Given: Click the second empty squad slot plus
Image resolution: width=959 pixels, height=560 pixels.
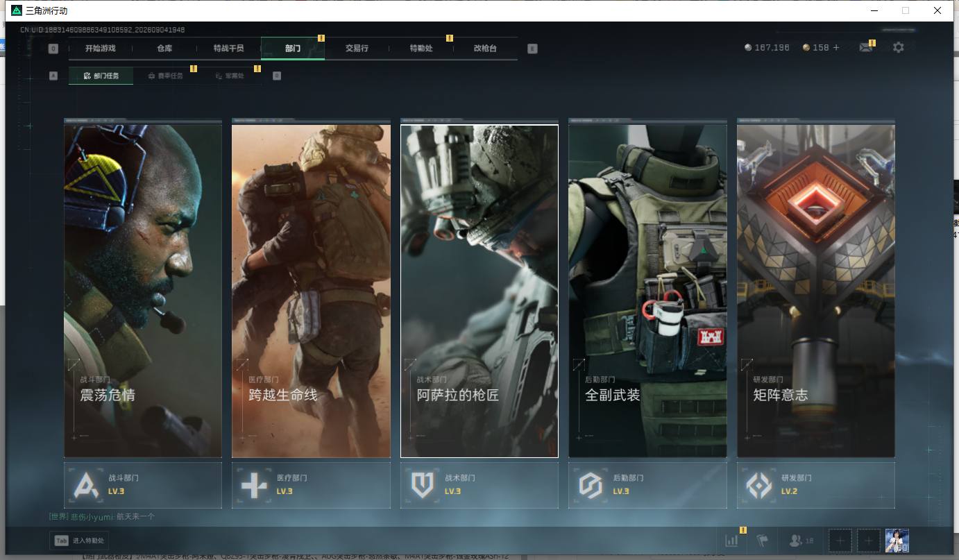Looking at the screenshot, I should coord(869,541).
